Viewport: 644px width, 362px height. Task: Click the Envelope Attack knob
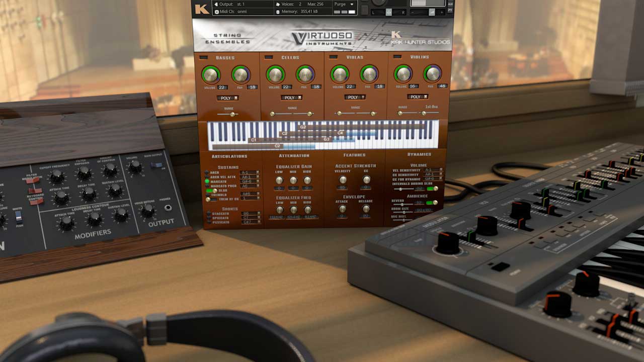pos(342,209)
